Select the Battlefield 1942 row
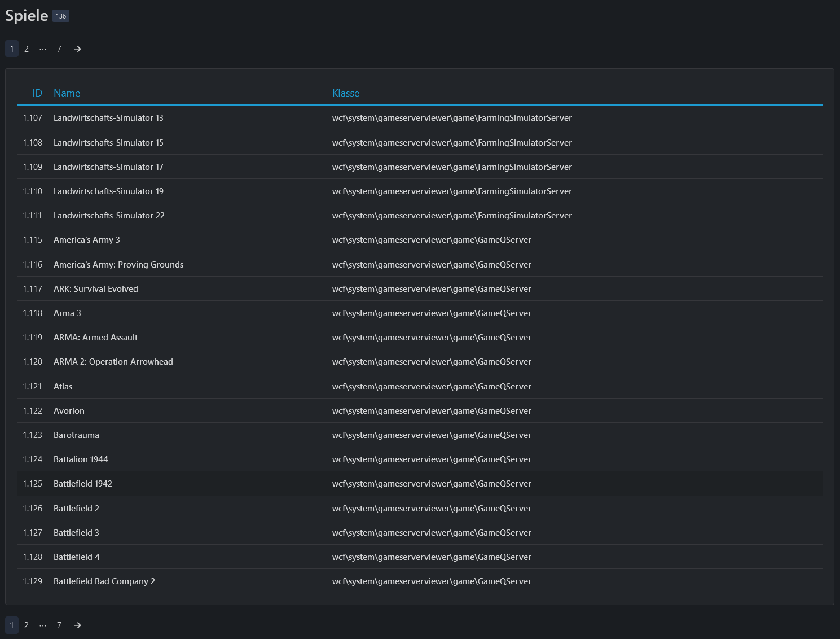840x639 pixels. pyautogui.click(x=82, y=484)
